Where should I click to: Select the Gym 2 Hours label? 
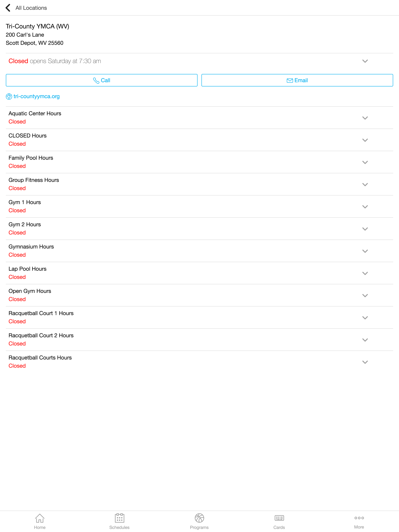click(25, 224)
